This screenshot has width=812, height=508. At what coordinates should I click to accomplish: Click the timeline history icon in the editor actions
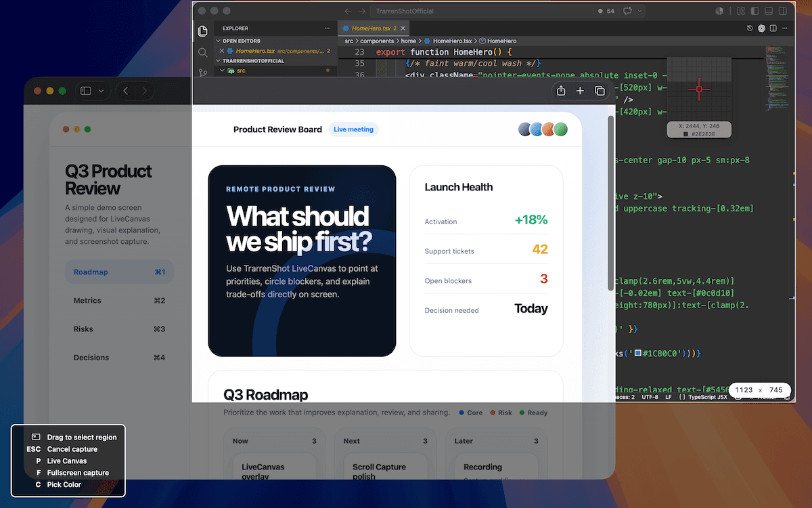750,28
